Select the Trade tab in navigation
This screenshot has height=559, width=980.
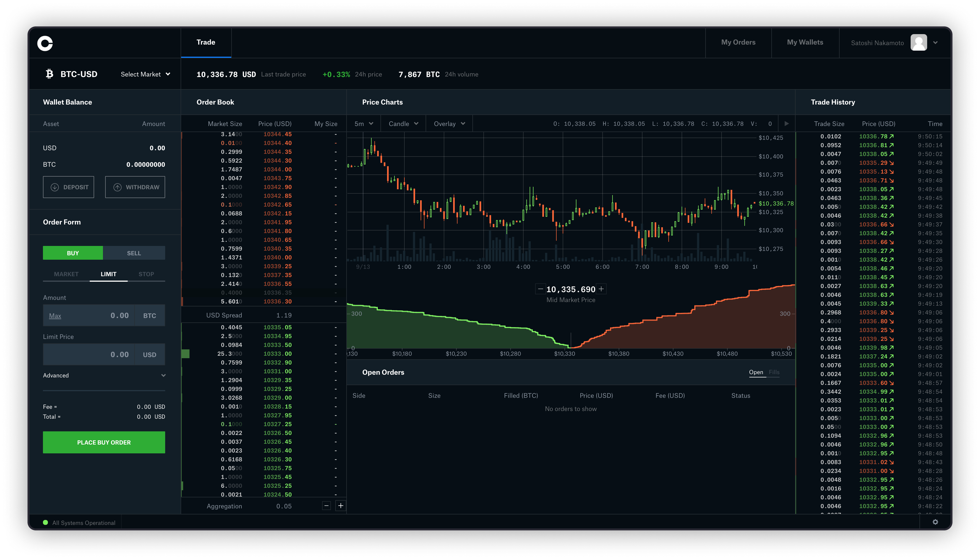(x=205, y=42)
